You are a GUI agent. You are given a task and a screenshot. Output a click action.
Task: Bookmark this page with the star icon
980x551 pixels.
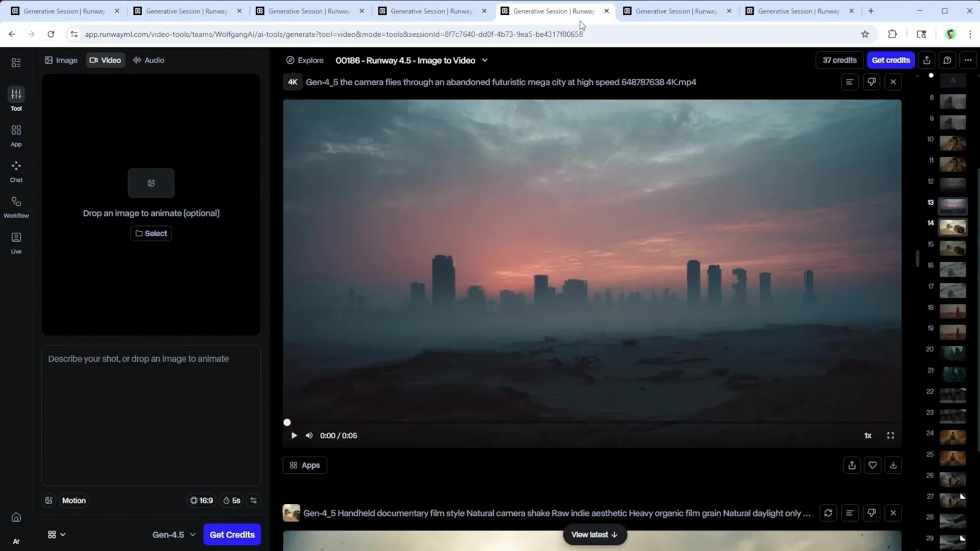865,34
